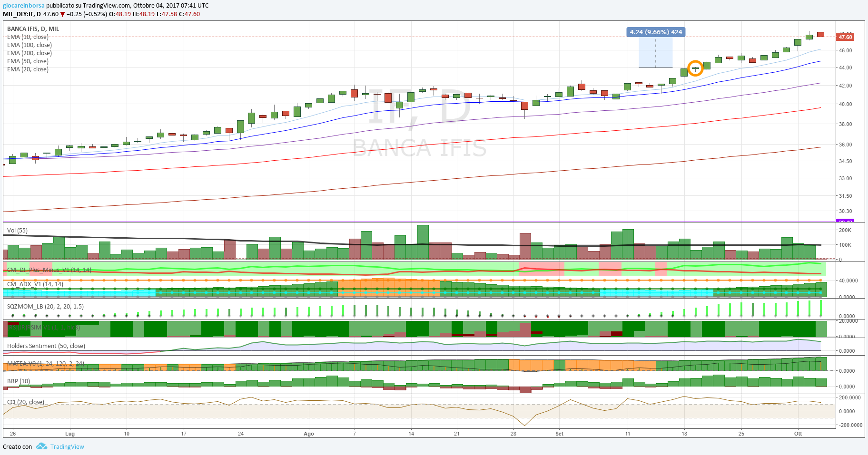Click the H:48.19 high value
The image size is (868, 455).
pos(143,14)
